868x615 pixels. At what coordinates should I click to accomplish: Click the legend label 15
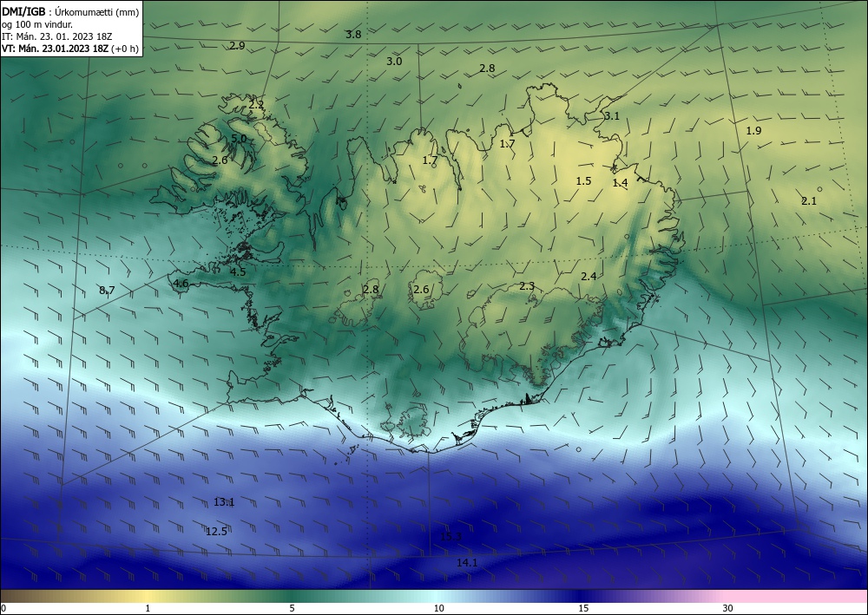pos(583,609)
